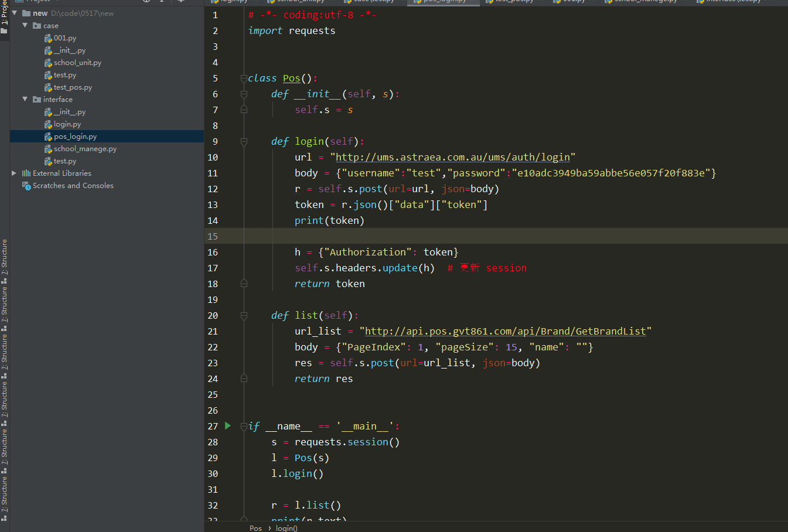Click the folder icon of project root new

point(26,13)
